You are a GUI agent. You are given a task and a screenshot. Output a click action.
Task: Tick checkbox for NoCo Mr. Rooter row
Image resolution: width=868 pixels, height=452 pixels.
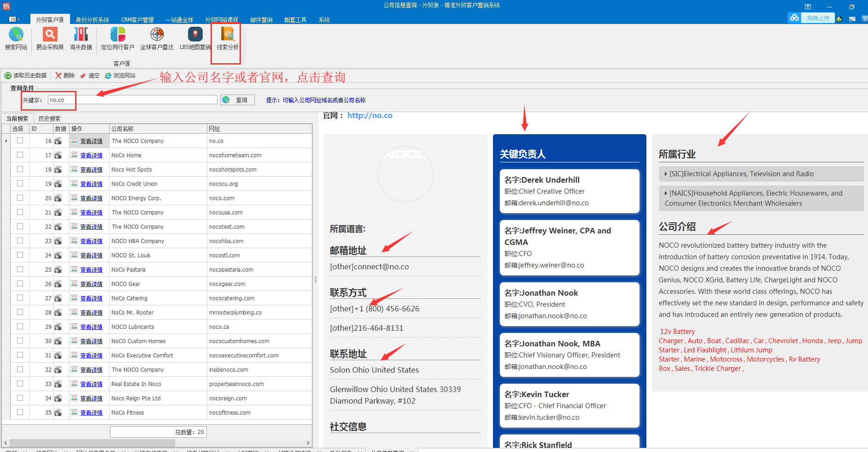[20, 312]
